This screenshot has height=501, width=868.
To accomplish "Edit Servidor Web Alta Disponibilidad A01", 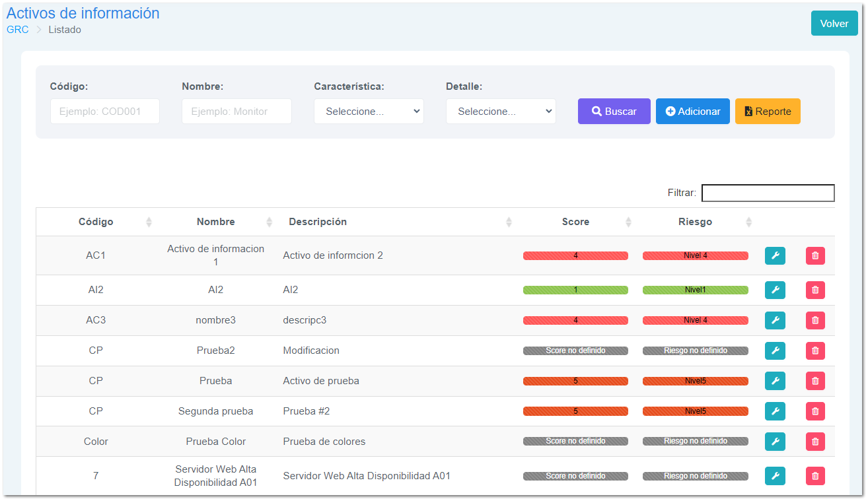I will click(775, 476).
